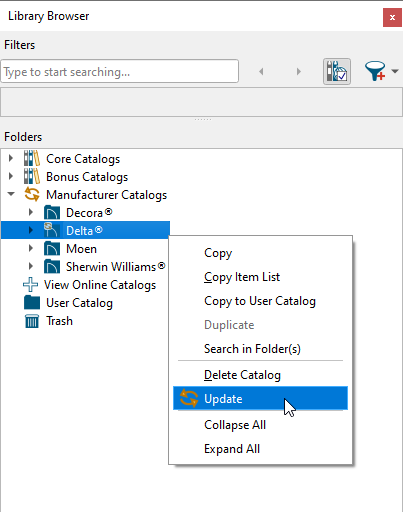Click the Decora folder icon
Viewport: 403px width, 512px height.
(52, 213)
